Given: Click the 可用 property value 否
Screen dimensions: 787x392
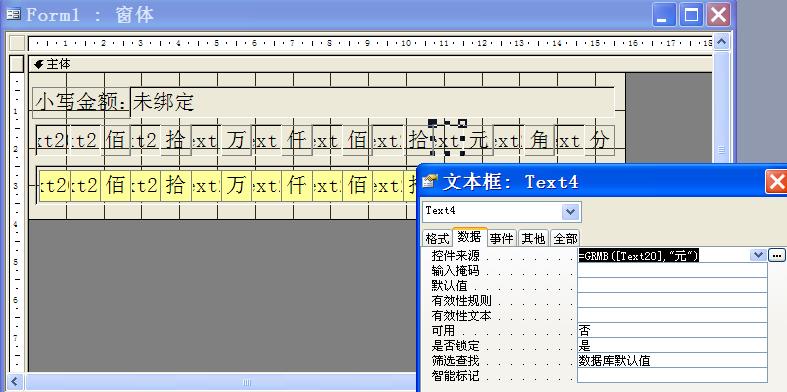Looking at the screenshot, I should point(672,331).
